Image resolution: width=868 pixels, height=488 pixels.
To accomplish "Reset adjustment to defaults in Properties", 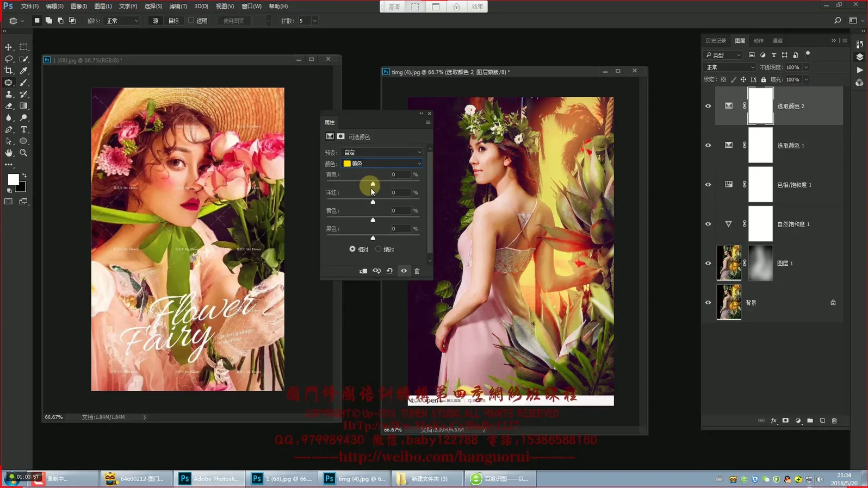I will coord(390,271).
